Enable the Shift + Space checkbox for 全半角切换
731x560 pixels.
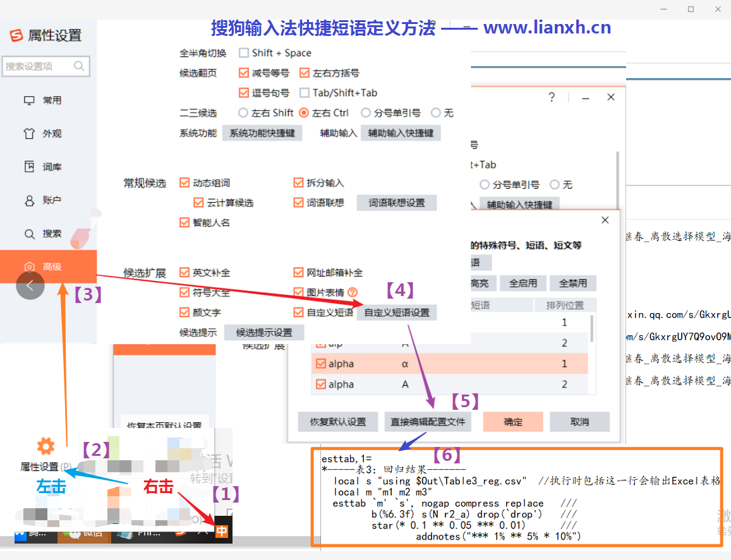click(243, 52)
